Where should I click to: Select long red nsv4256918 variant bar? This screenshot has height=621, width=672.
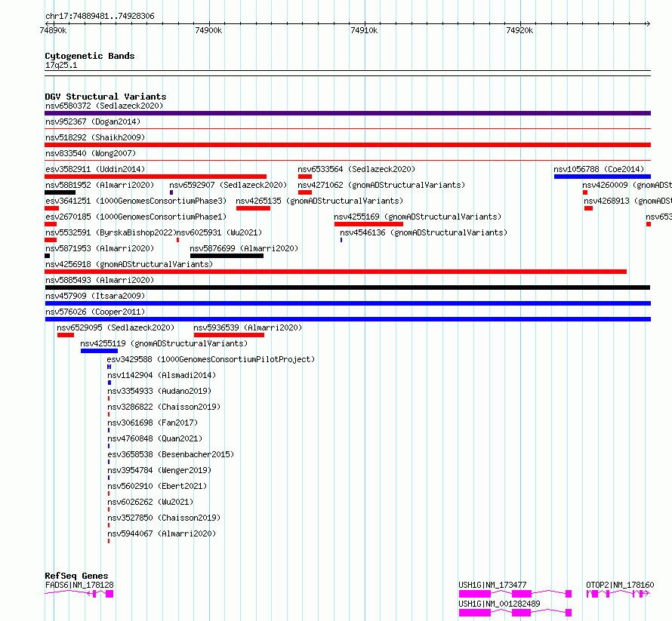335,272
